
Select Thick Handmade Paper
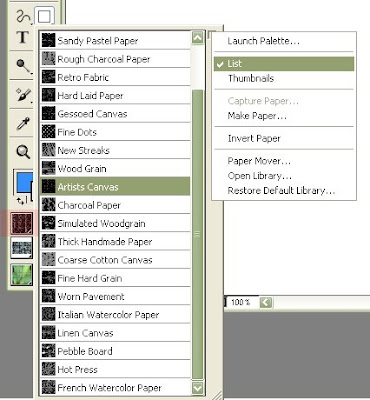(115, 241)
